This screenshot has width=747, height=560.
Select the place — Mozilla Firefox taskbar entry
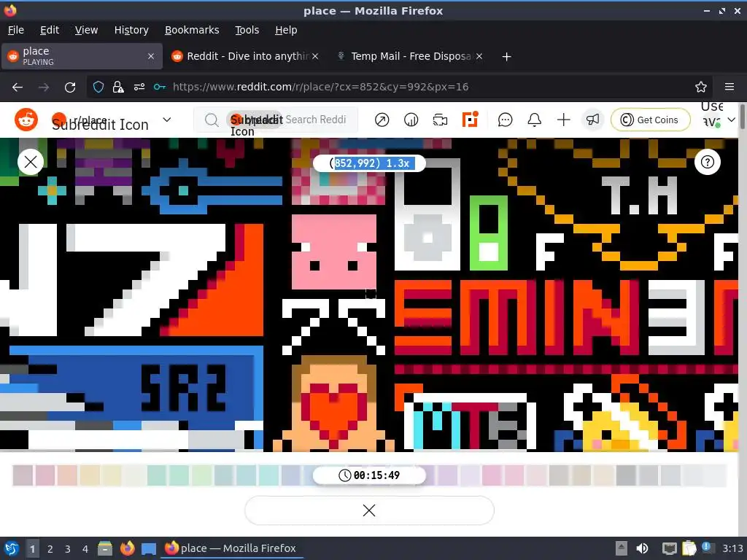tap(231, 548)
